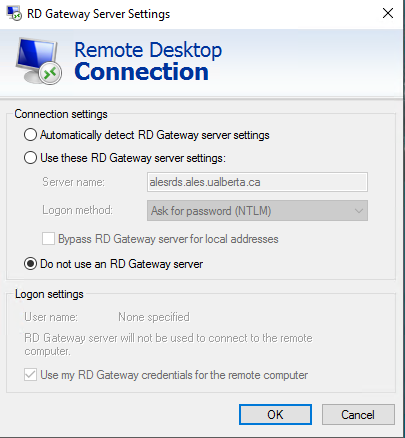This screenshot has height=438, width=405.
Task: Click the Logon method label
Action: [77, 210]
